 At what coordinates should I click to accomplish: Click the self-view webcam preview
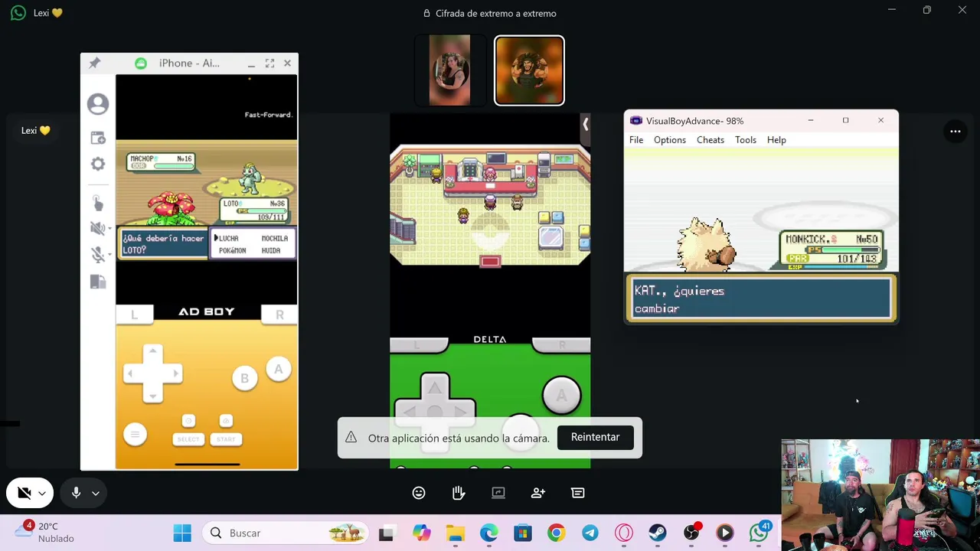click(x=880, y=495)
